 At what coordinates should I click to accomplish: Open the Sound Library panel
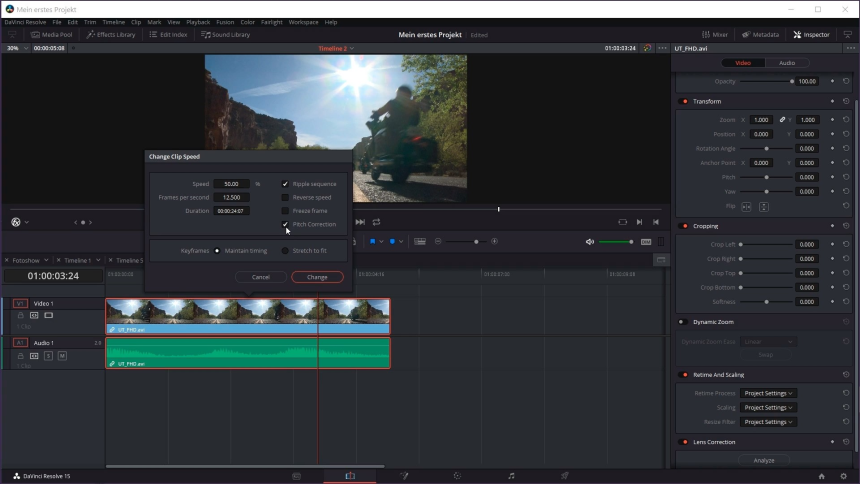tap(225, 35)
